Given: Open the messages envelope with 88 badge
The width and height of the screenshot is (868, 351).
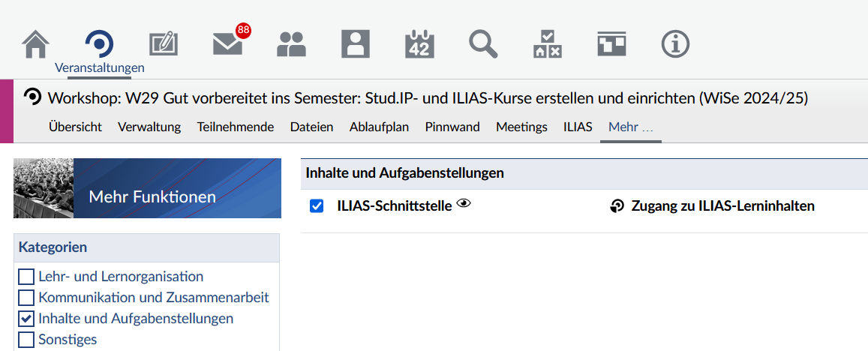Looking at the screenshot, I should tap(228, 44).
